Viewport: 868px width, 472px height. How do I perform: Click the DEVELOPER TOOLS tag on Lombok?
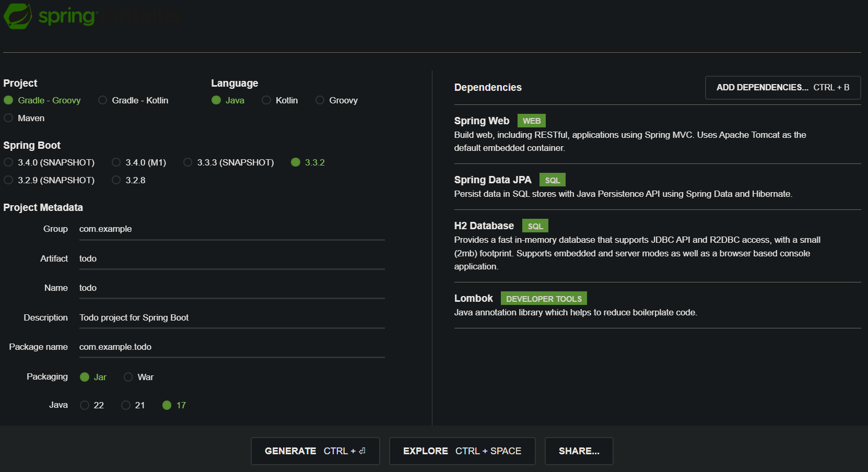pos(544,299)
